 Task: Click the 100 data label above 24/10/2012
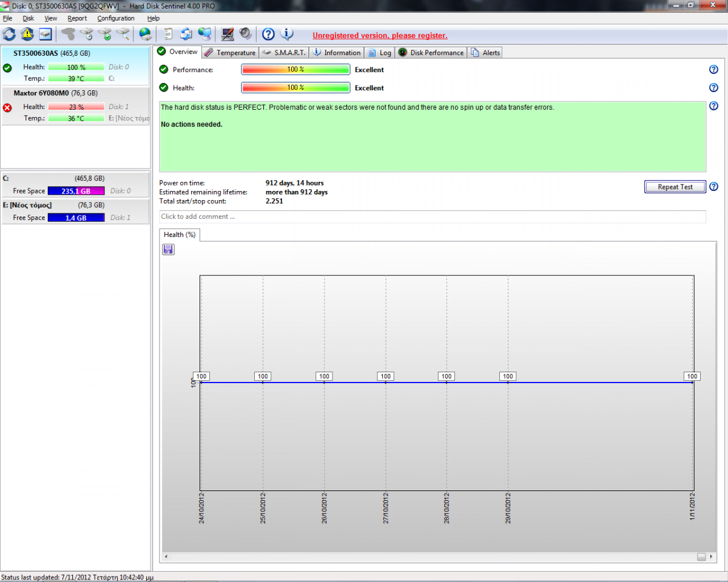click(x=201, y=376)
